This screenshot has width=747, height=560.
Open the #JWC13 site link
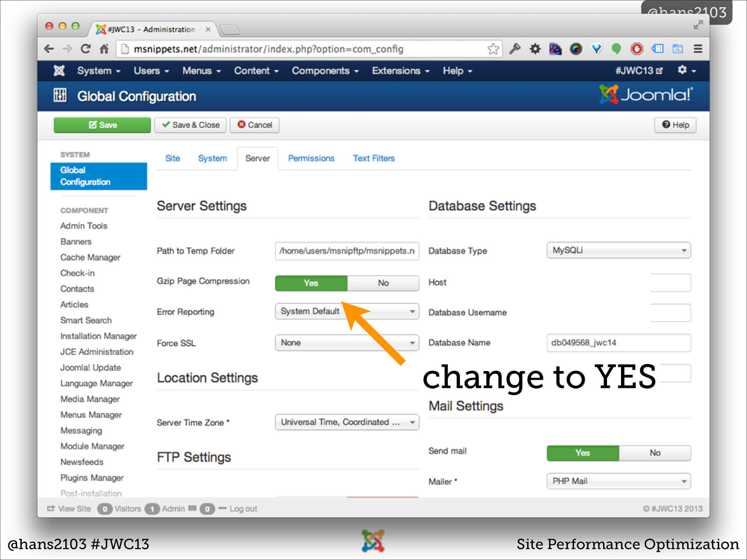tap(639, 70)
